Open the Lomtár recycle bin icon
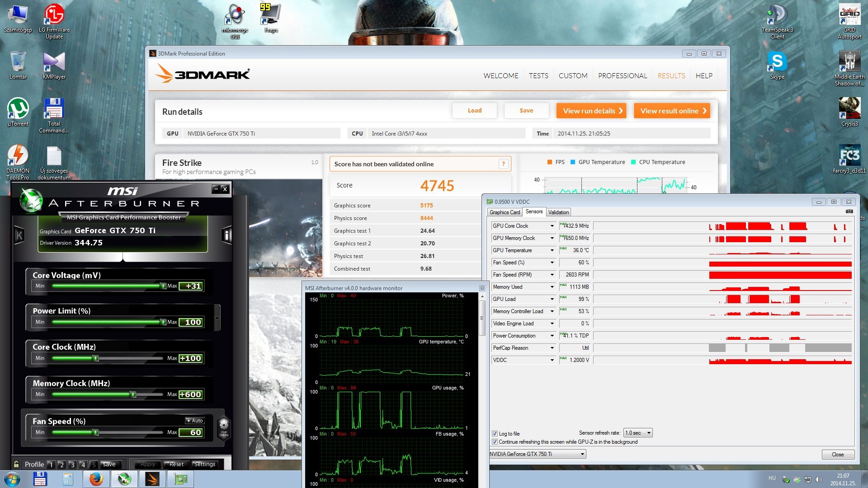The width and height of the screenshot is (868, 488). coord(18,66)
